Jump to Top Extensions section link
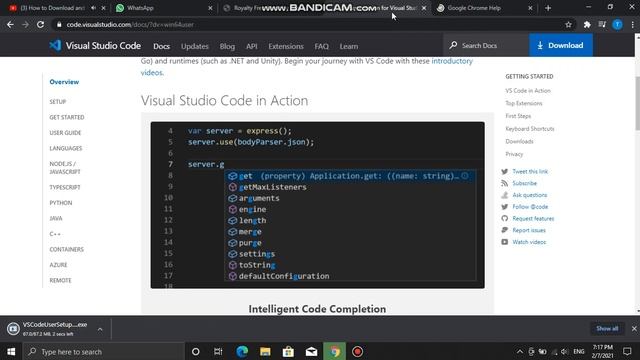 524,103
